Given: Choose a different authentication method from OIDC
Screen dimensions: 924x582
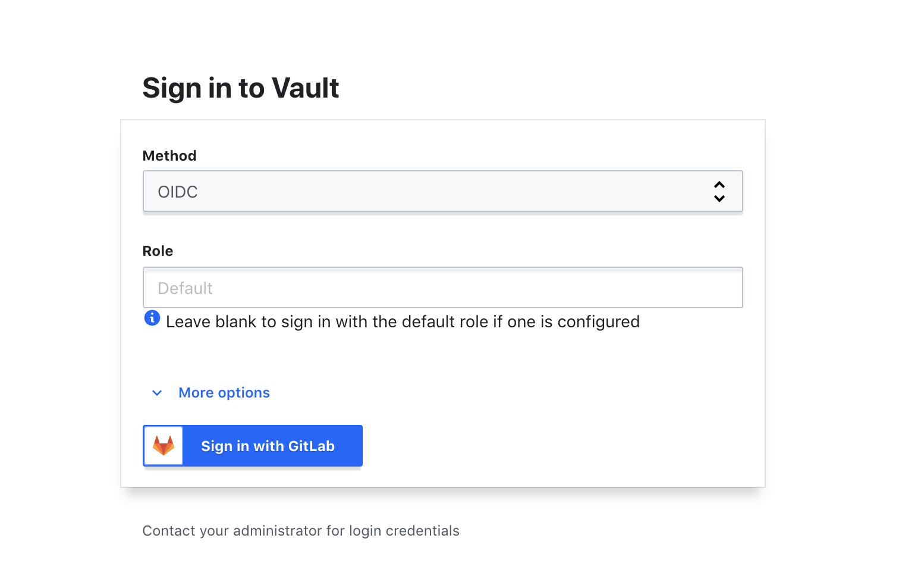Looking at the screenshot, I should tap(442, 191).
